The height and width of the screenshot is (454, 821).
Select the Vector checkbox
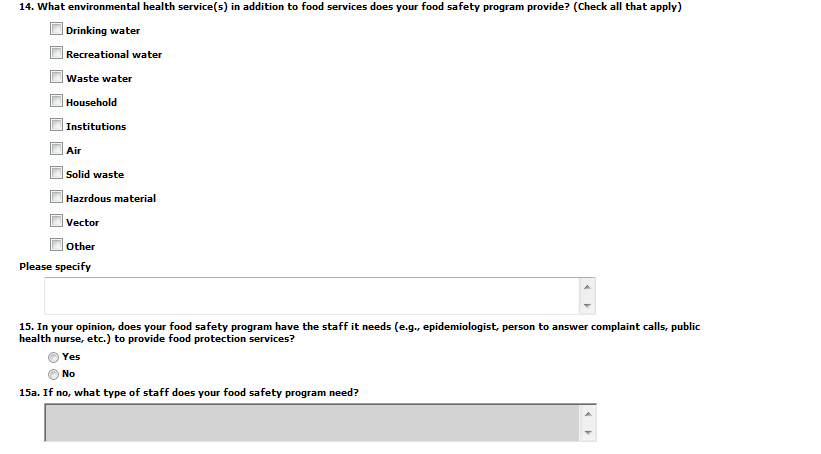pos(56,222)
